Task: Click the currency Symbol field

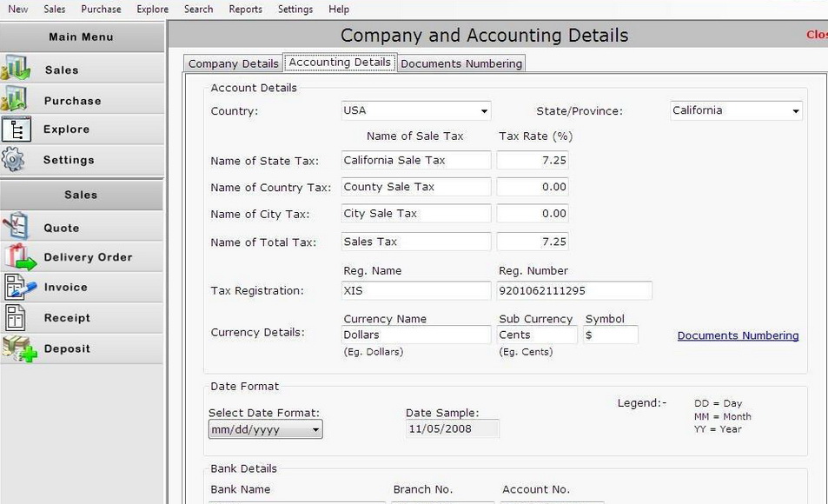Action: [611, 335]
